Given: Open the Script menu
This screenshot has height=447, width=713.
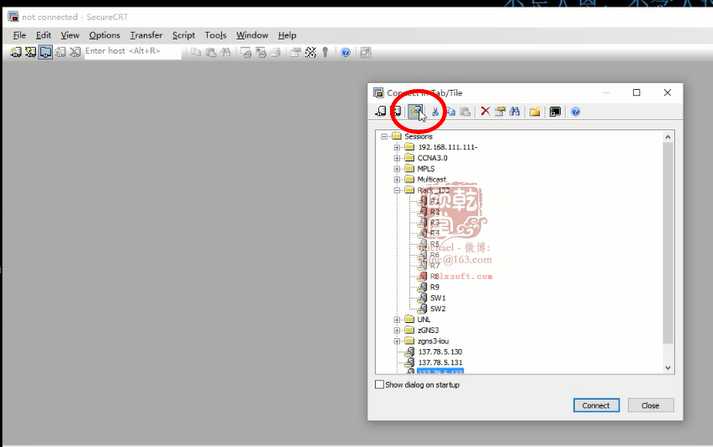Looking at the screenshot, I should point(183,35).
